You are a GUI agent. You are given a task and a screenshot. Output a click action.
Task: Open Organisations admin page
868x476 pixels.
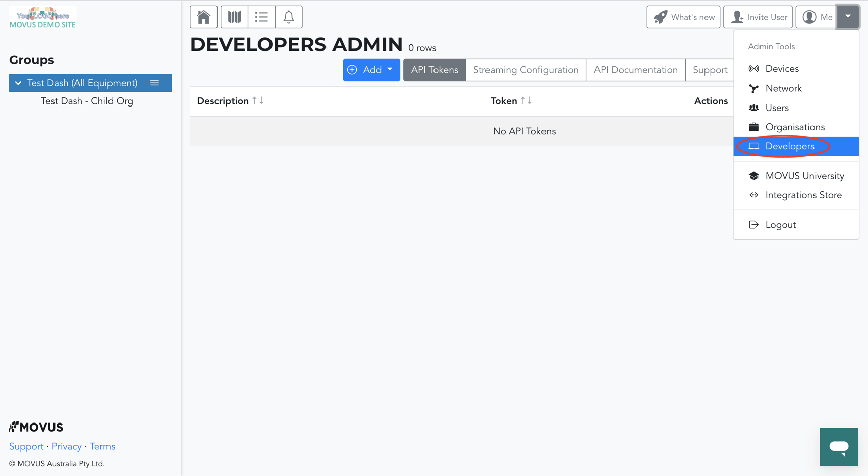794,127
